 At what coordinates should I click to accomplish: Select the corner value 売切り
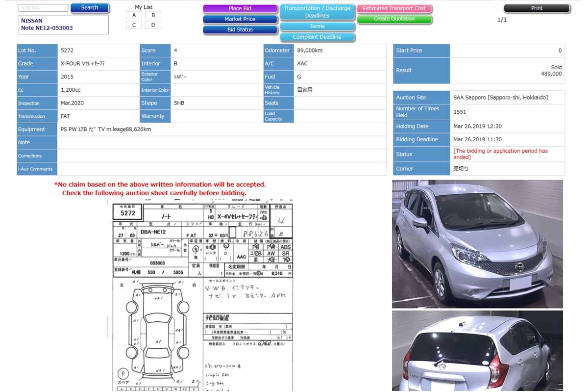coord(461,169)
